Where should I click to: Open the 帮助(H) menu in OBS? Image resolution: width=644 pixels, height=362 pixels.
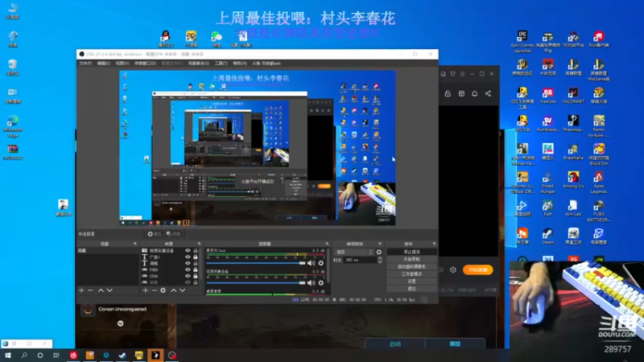click(240, 64)
